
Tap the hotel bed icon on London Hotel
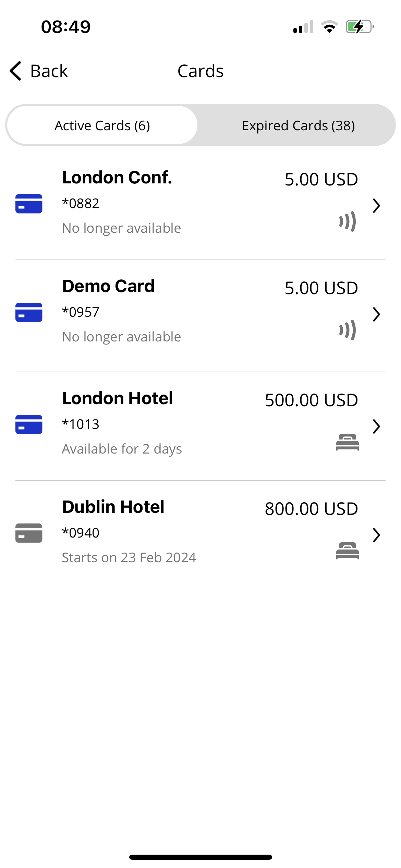click(x=348, y=442)
